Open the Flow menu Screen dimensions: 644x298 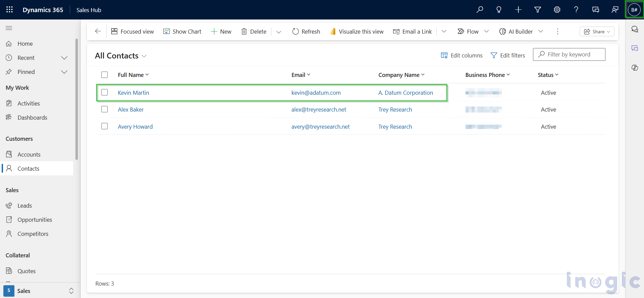473,31
